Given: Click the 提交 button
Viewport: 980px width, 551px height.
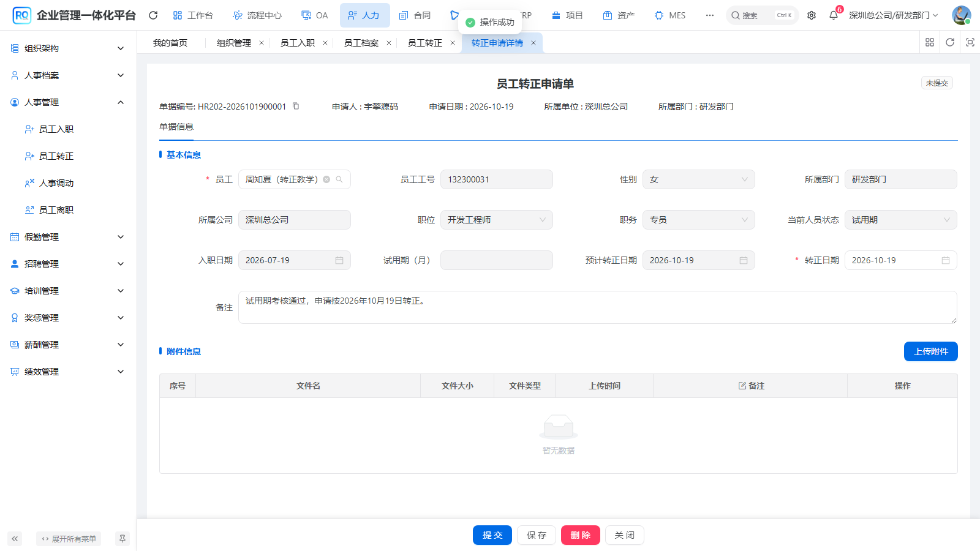Looking at the screenshot, I should point(492,535).
